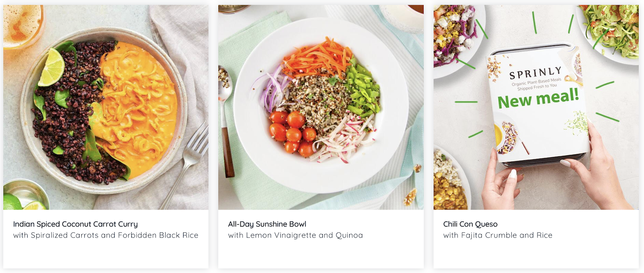This screenshot has height=273, width=644.
Task: Open the Indian Spiced Coconut Carrot Curry title
Action: click(x=75, y=224)
